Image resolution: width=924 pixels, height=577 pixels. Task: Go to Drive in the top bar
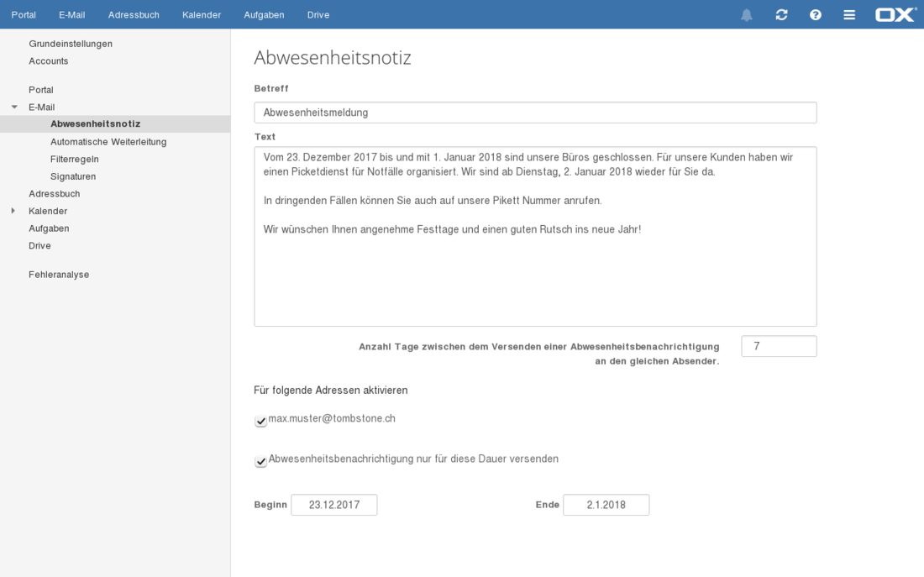pyautogui.click(x=318, y=15)
